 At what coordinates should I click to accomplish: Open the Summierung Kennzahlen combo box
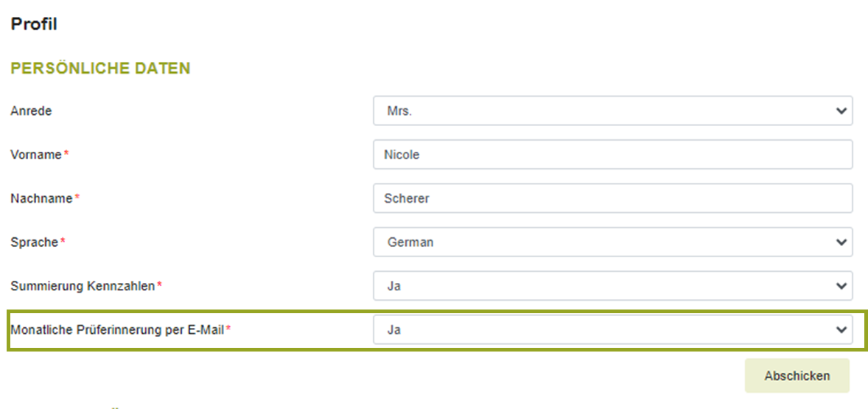click(x=612, y=286)
